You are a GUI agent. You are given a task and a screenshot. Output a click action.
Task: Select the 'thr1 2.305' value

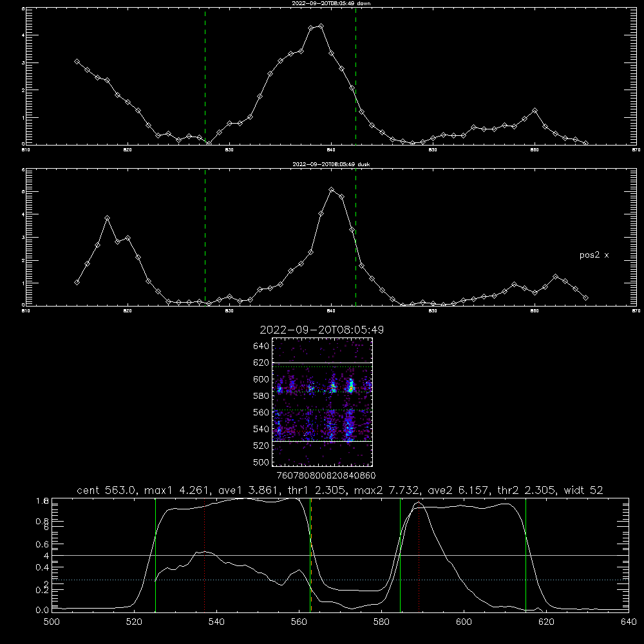click(x=316, y=490)
